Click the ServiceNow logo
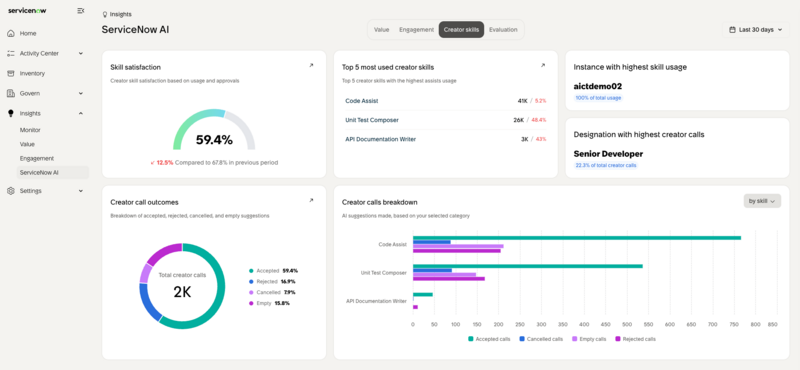The width and height of the screenshot is (800, 370). click(x=27, y=10)
